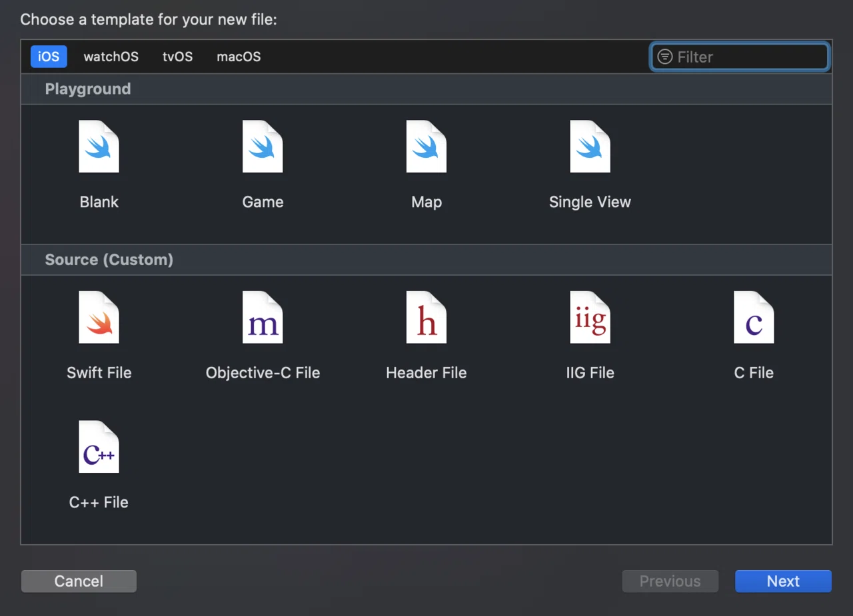
Task: Open the tvOS platform tab
Action: tap(178, 57)
